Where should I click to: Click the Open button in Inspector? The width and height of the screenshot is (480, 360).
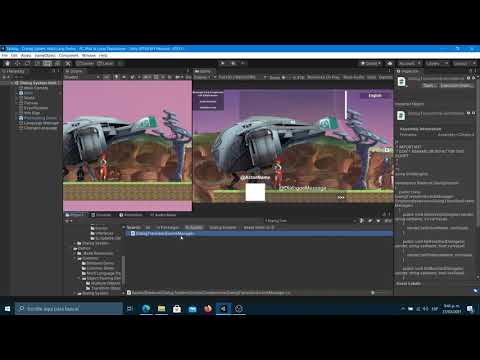pyautogui.click(x=429, y=85)
